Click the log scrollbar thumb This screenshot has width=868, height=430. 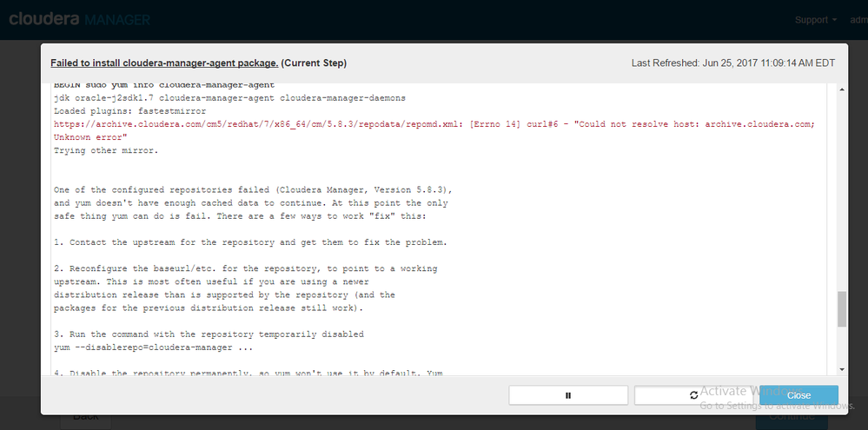842,308
